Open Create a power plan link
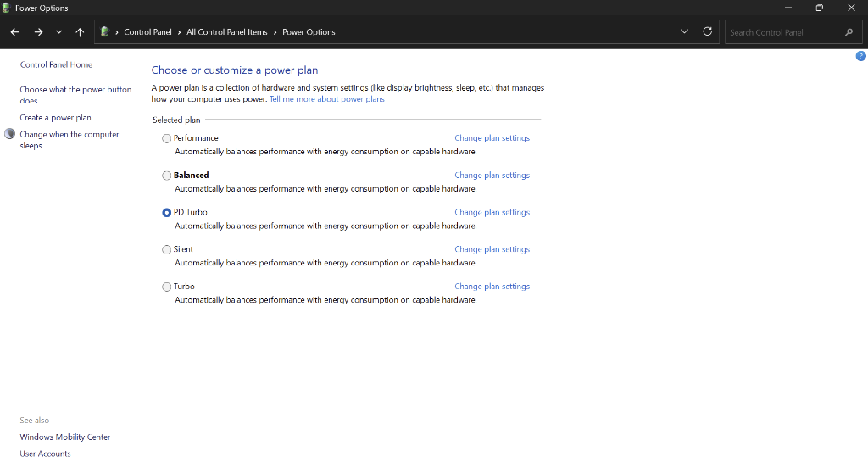The width and height of the screenshot is (868, 457). point(55,118)
